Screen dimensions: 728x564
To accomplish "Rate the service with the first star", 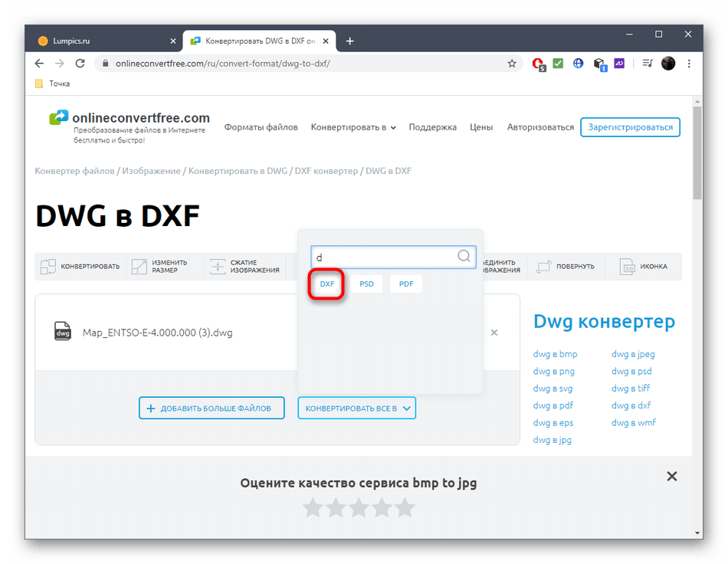I will pyautogui.click(x=313, y=507).
